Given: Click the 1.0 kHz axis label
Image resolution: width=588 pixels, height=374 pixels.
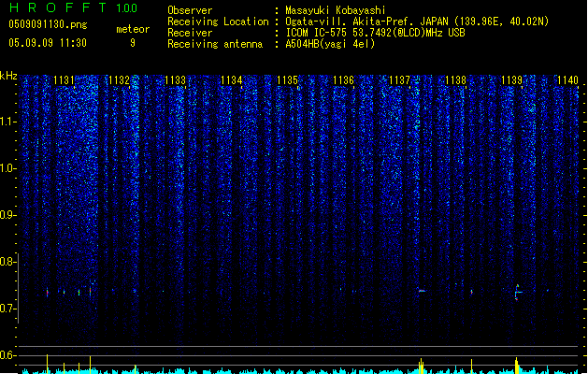Looking at the screenshot, I should click(7, 168).
